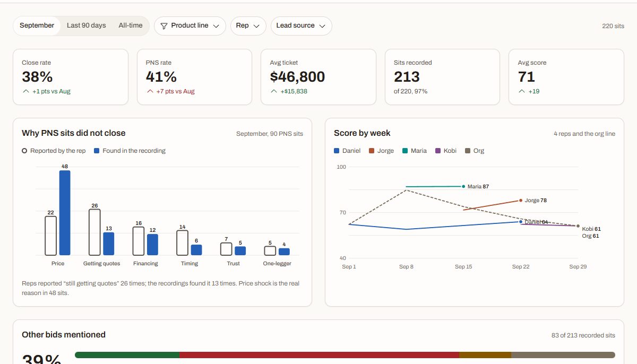The height and width of the screenshot is (364, 637).
Task: Toggle Kobi series in the Score legend
Action: tap(446, 151)
